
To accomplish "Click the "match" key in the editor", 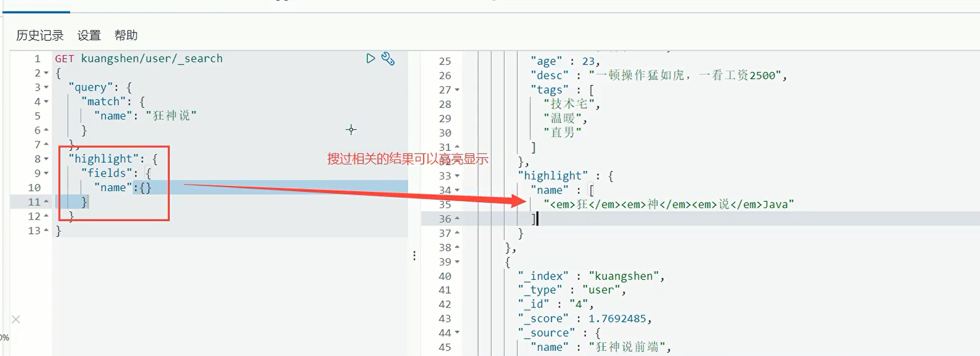I will pyautogui.click(x=103, y=102).
